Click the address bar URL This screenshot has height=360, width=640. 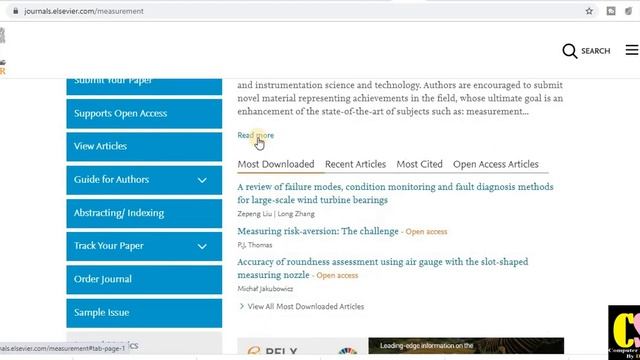84,11
